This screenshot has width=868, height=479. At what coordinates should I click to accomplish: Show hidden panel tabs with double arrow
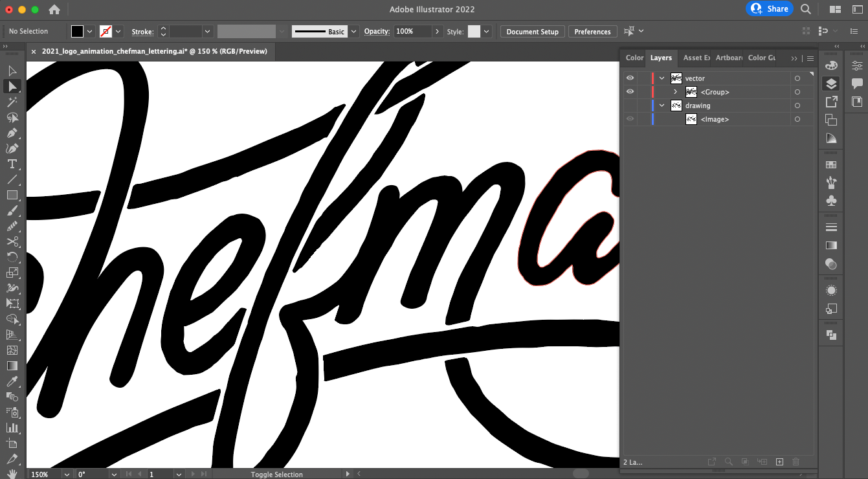pyautogui.click(x=794, y=58)
